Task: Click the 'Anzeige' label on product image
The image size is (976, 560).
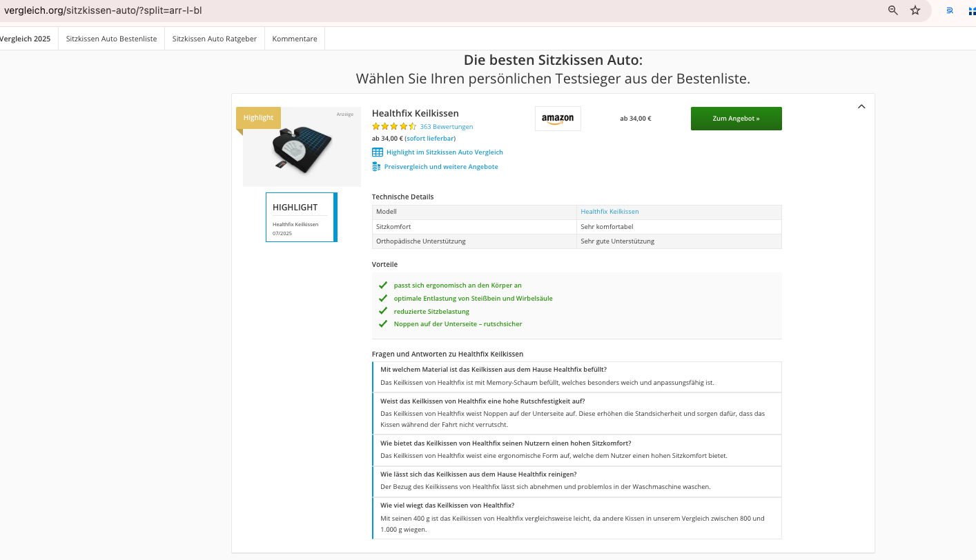Action: click(345, 114)
